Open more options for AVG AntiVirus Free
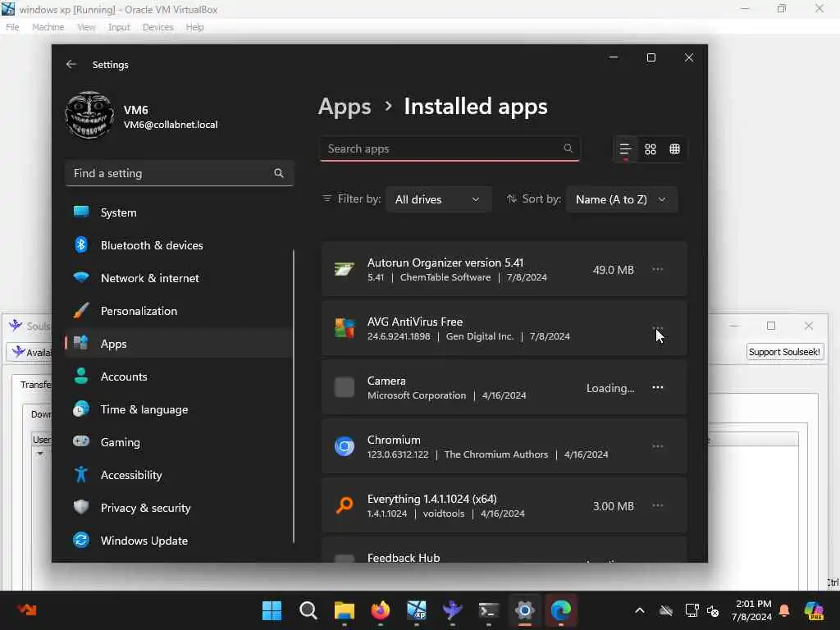840x630 pixels. [657, 328]
